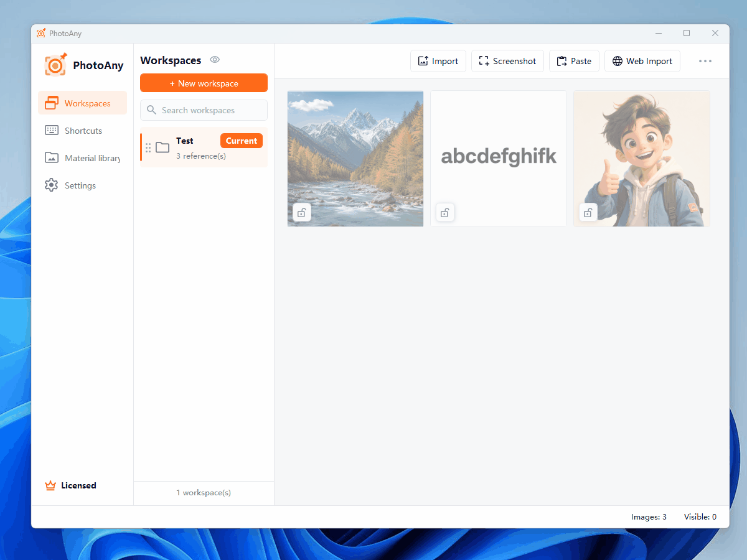The width and height of the screenshot is (747, 560).
Task: Click the Import button in toolbar
Action: 438,61
